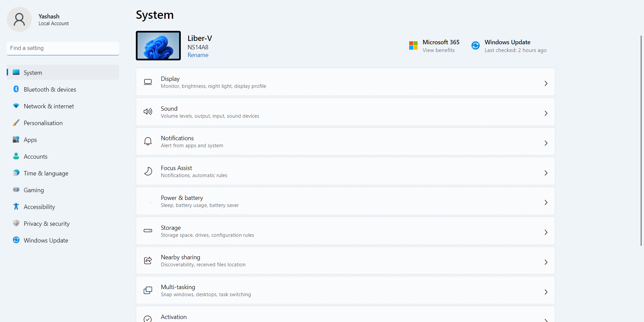Open the Personalisation settings section
This screenshot has height=322, width=644.
43,123
